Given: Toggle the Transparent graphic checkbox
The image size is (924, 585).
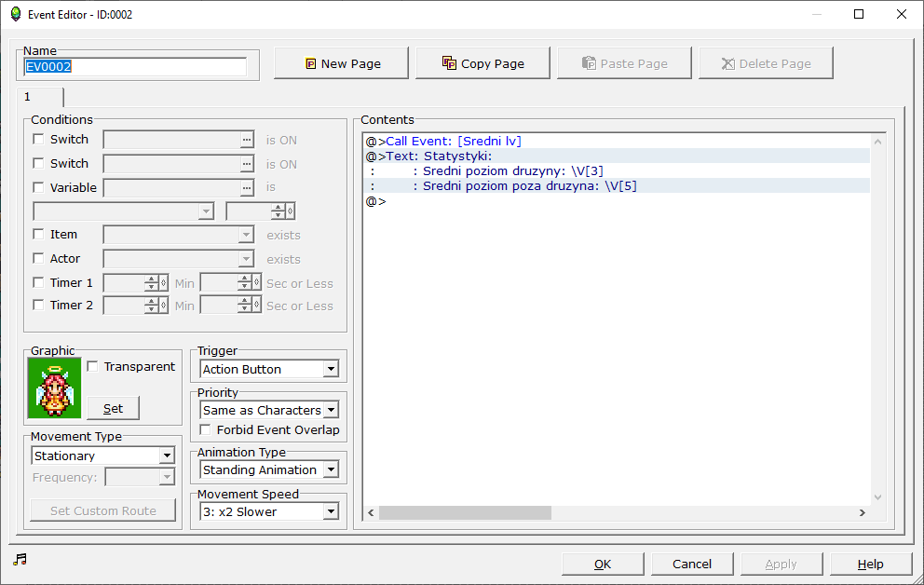Looking at the screenshot, I should [92, 366].
